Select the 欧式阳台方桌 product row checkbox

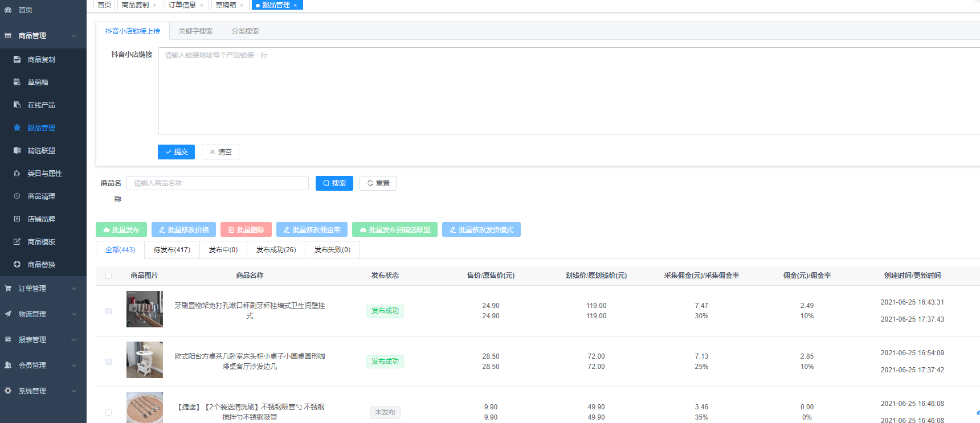click(x=108, y=362)
